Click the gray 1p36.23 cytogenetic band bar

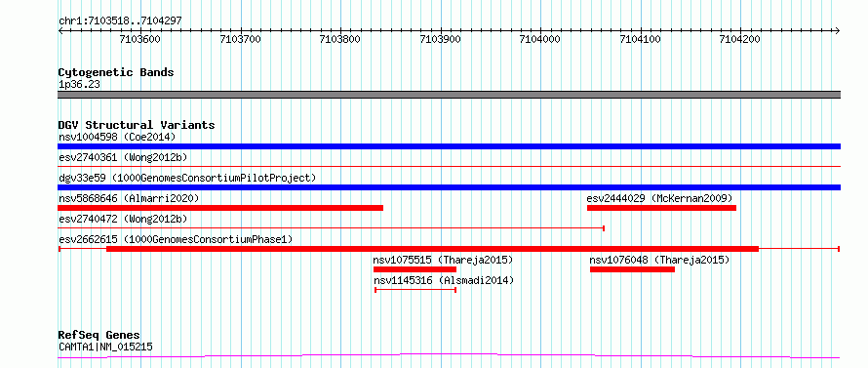449,95
